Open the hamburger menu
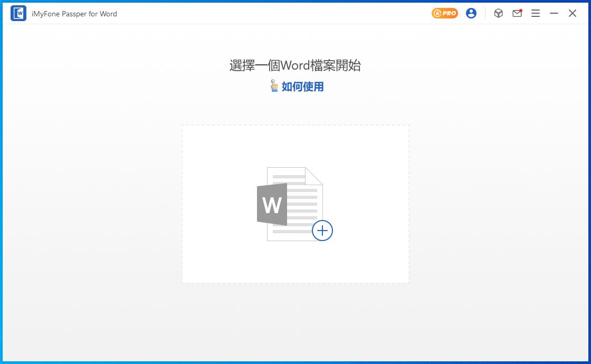This screenshot has width=591, height=364. (536, 14)
